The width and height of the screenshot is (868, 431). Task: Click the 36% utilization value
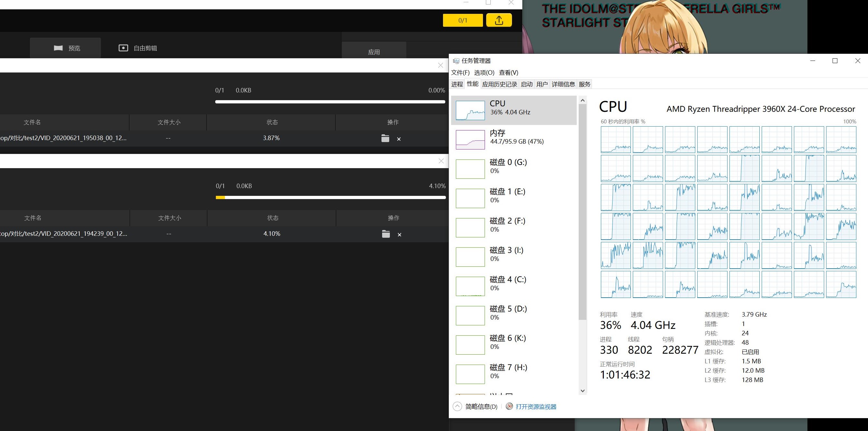(610, 325)
